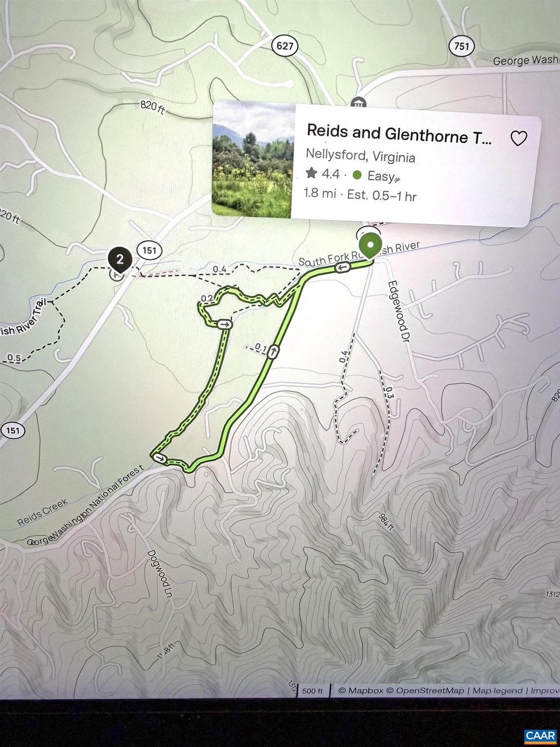This screenshot has width=560, height=747.
Task: Click the right arrow marker at the route's southwest corner
Action: click(x=160, y=458)
